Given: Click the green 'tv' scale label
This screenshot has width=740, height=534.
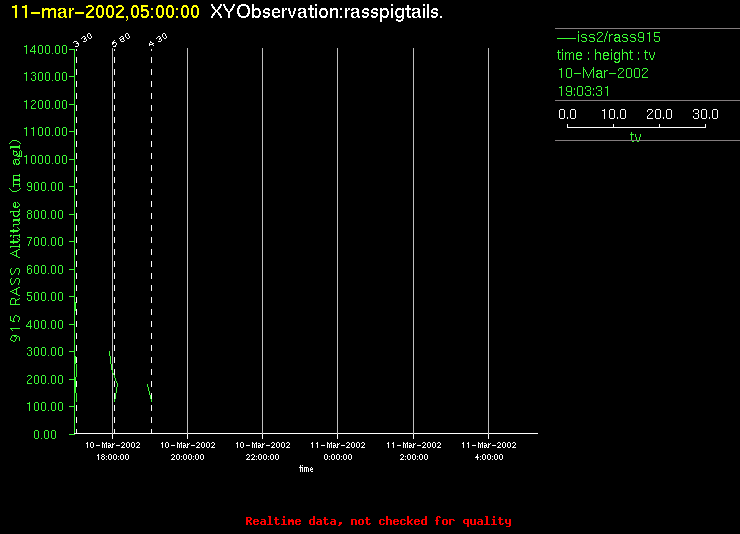Looking at the screenshot, I should [x=636, y=137].
